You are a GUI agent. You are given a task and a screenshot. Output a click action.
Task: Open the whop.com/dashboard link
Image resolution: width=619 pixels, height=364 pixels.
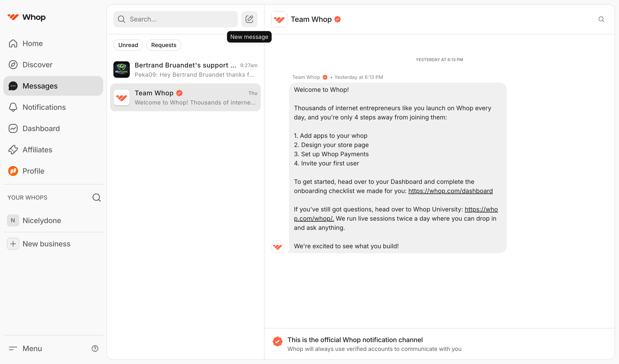451,191
